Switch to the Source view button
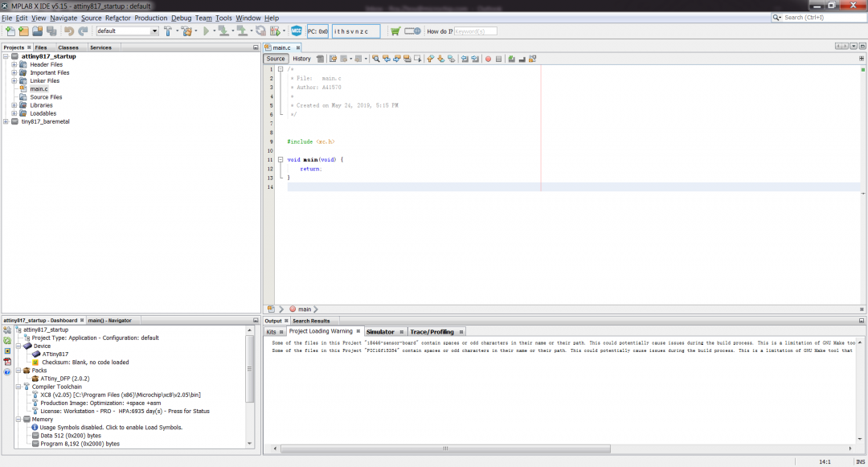 click(276, 59)
